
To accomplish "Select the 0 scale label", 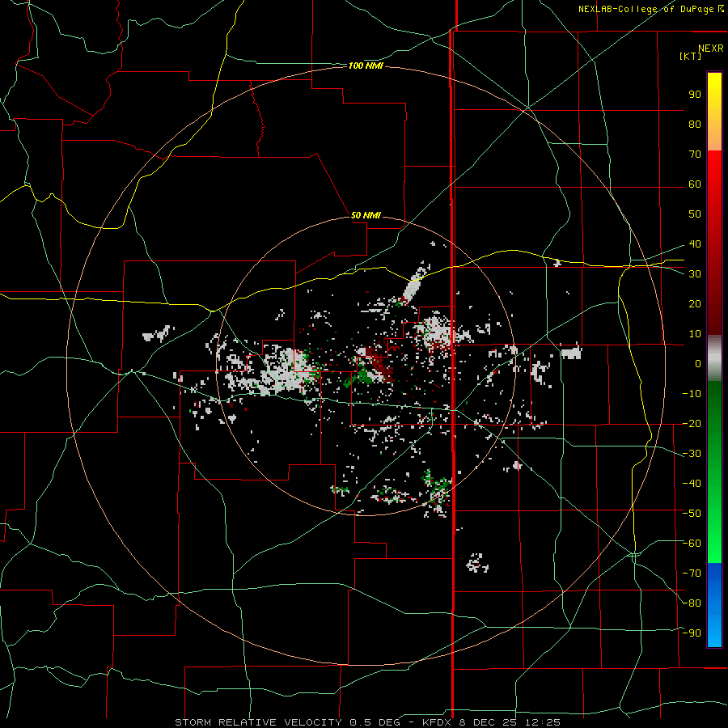I will [x=698, y=364].
